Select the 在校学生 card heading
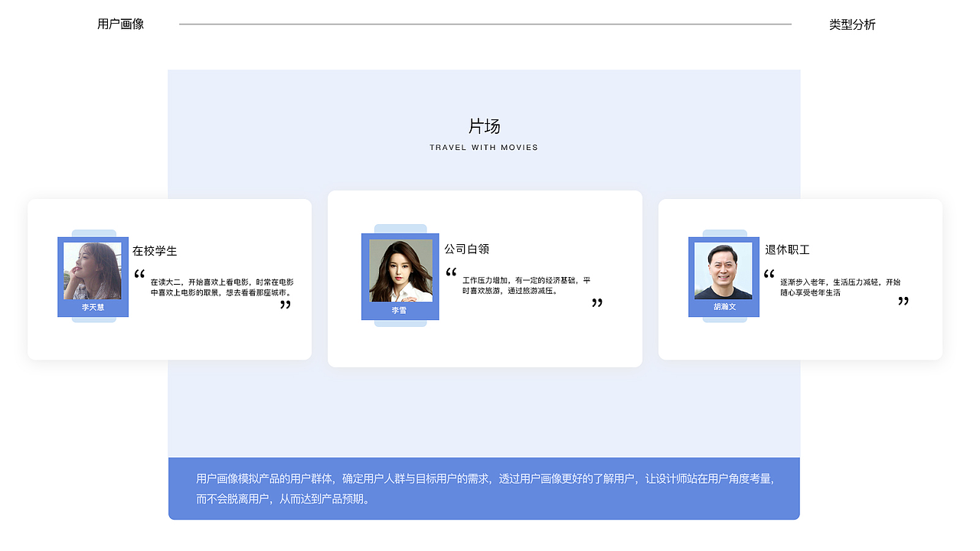The height and width of the screenshot is (551, 980). pos(155,251)
